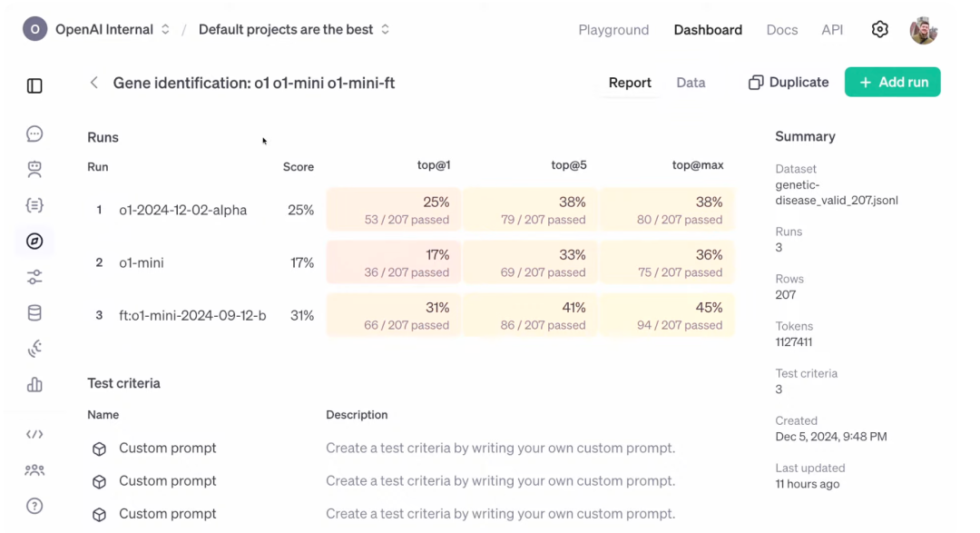Open Playground in the top navigation
The height and width of the screenshot is (533, 980).
[613, 30]
